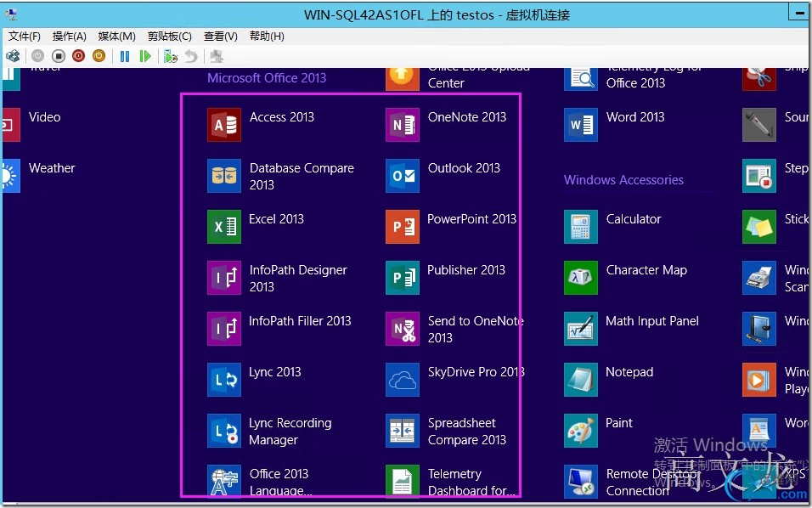Open the WordPad document icon
The width and height of the screenshot is (812, 508).
(759, 431)
